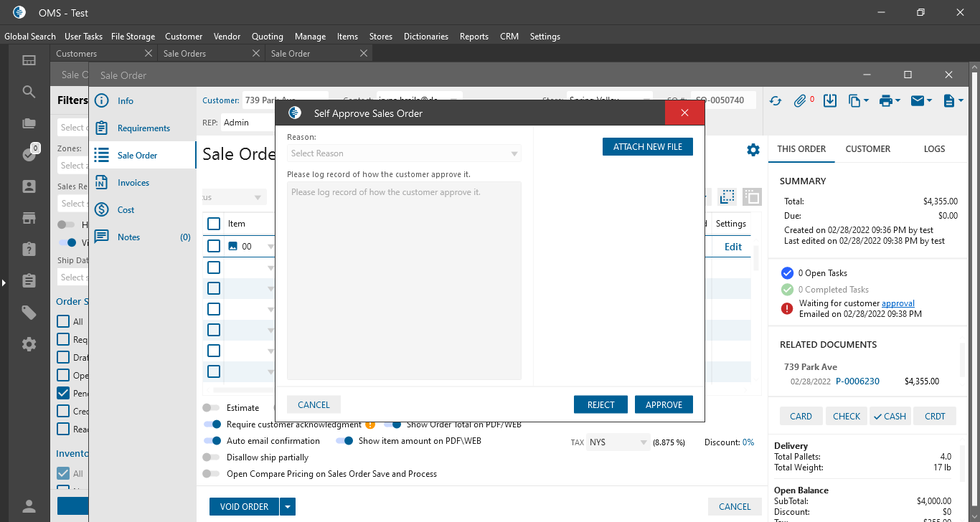Click the clipboard list icon in sidebar
980x522 pixels.
(29, 280)
